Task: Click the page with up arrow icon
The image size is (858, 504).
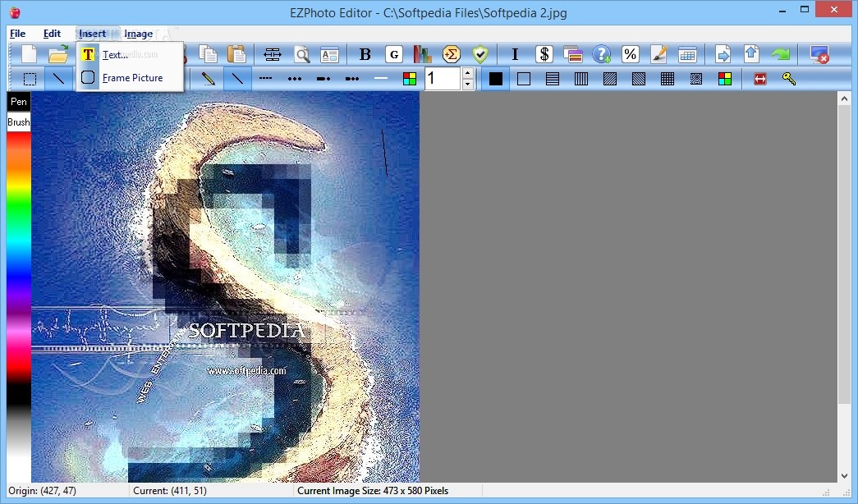Action: point(751,54)
